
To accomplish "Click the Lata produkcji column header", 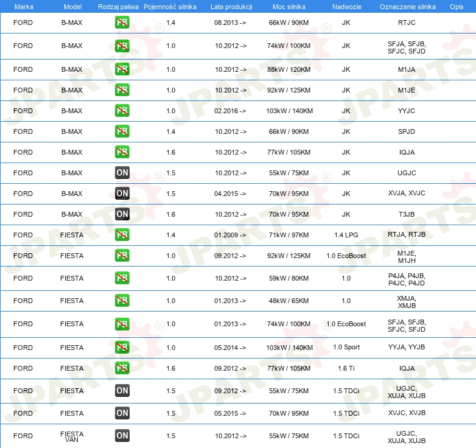I will [x=231, y=7].
